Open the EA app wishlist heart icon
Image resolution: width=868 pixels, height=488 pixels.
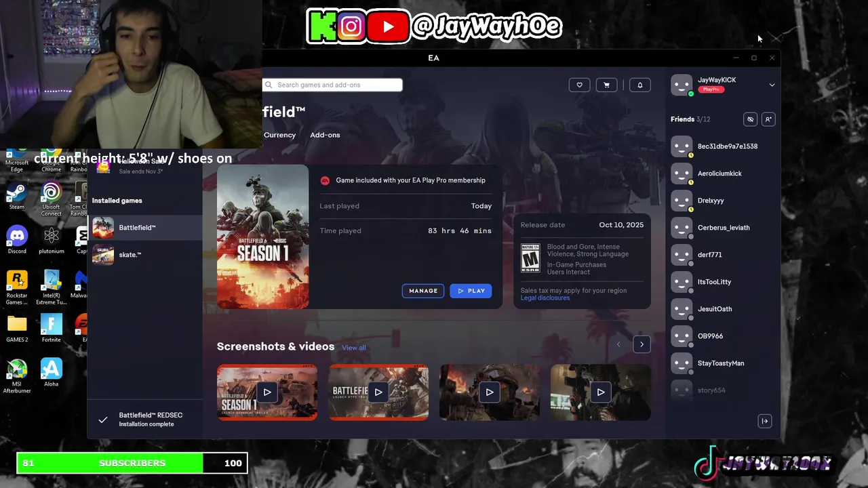click(579, 85)
